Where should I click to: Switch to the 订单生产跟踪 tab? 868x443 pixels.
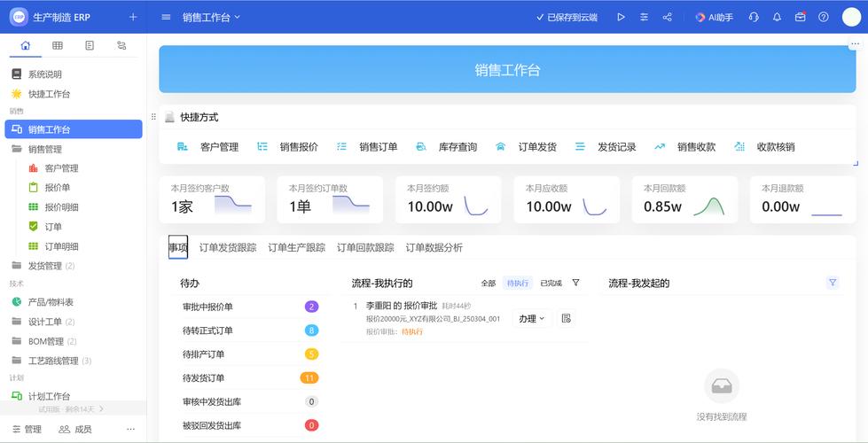[x=297, y=248]
